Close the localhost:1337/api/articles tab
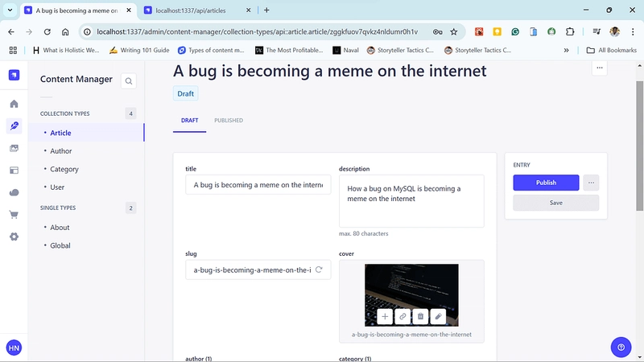The height and width of the screenshot is (362, 644). coord(248,10)
